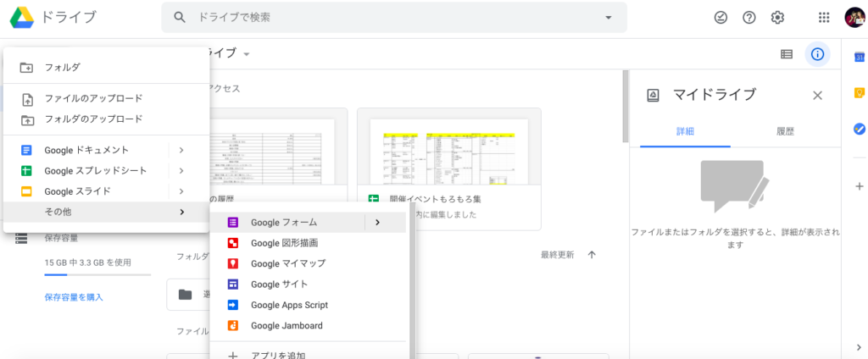Reverse sort direction arrow
This screenshot has height=359, width=868.
click(592, 255)
